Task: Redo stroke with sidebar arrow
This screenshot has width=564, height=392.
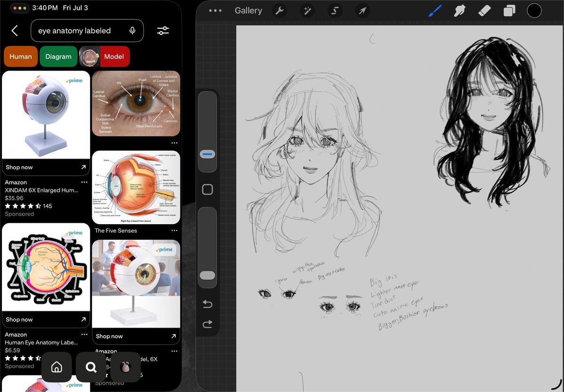Action: pyautogui.click(x=207, y=324)
